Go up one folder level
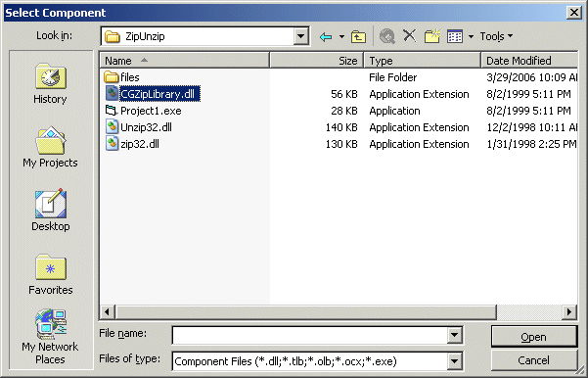The height and width of the screenshot is (378, 588). tap(358, 37)
